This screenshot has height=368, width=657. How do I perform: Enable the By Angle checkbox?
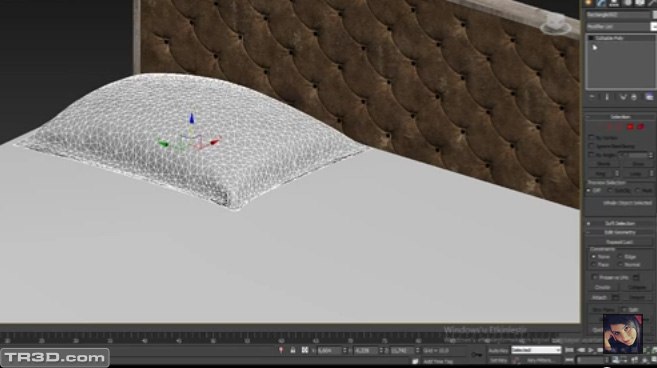(591, 155)
